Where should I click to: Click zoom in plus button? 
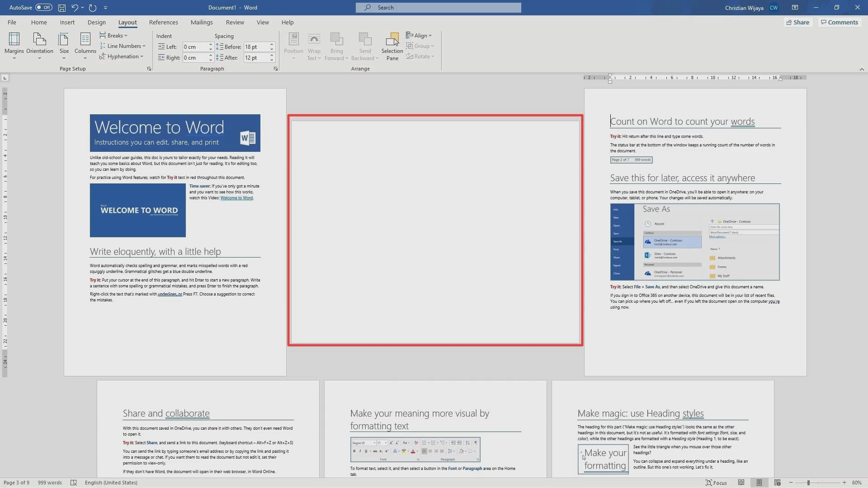pos(844,483)
